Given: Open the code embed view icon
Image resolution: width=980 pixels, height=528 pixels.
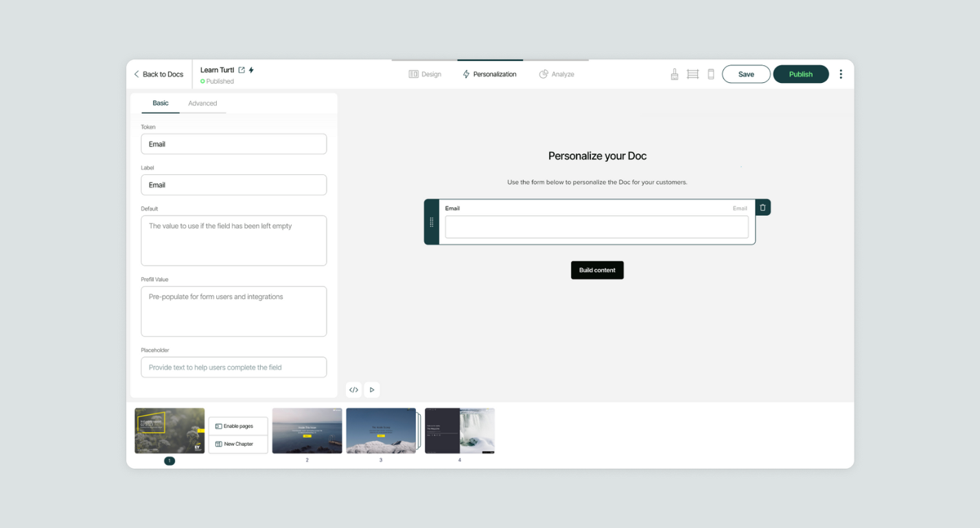Looking at the screenshot, I should (x=353, y=390).
